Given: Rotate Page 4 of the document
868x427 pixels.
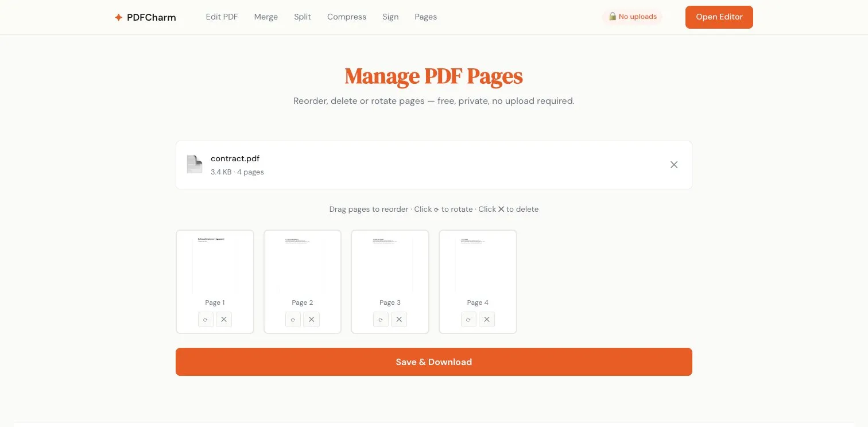Looking at the screenshot, I should tap(468, 319).
